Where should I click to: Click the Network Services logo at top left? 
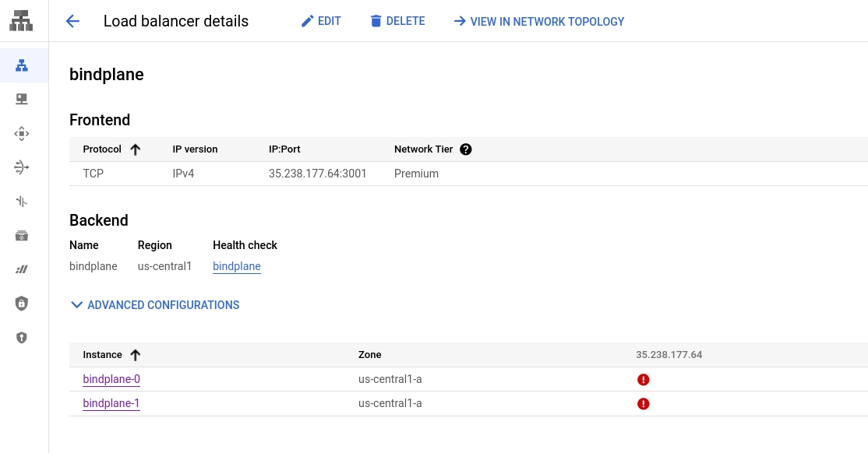[x=20, y=20]
